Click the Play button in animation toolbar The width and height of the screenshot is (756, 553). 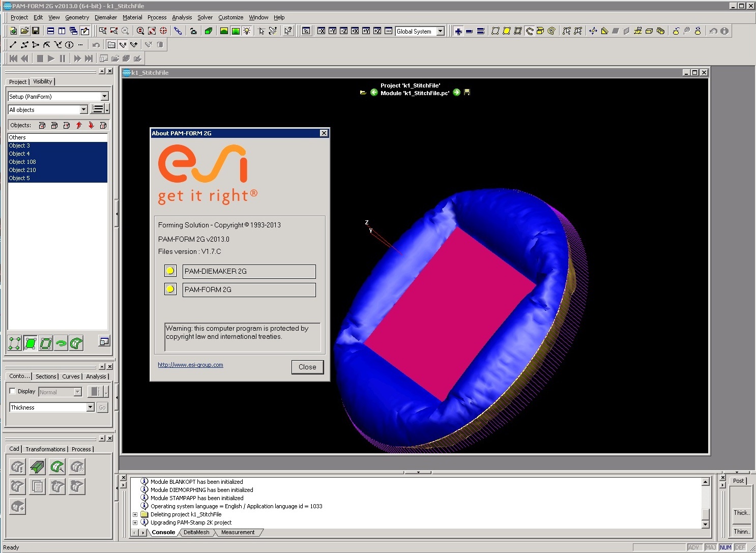coord(51,59)
